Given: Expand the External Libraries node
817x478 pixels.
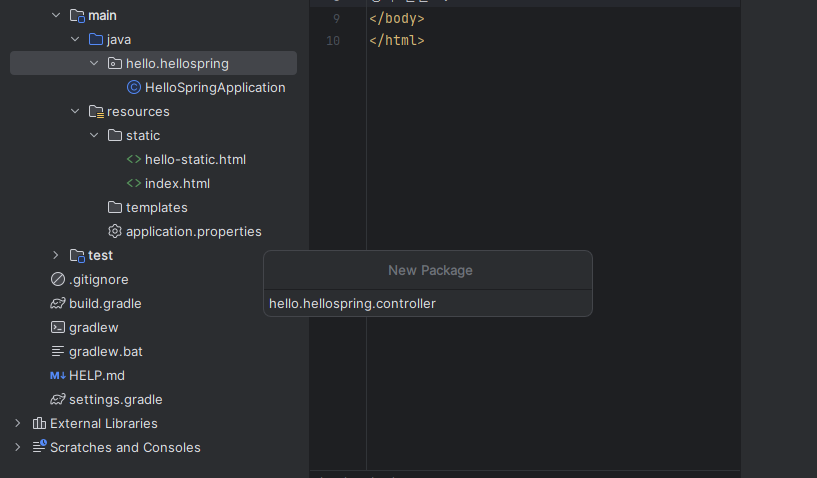Looking at the screenshot, I should (x=17, y=424).
